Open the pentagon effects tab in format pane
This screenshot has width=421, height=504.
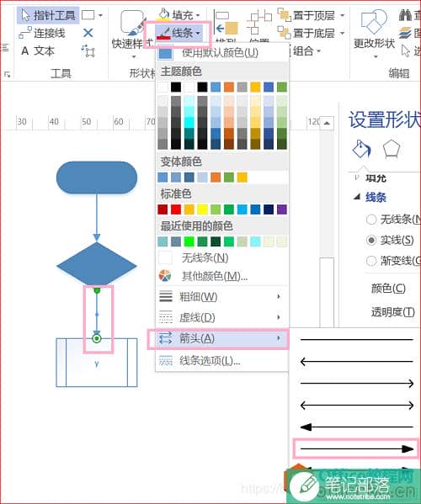(x=392, y=149)
